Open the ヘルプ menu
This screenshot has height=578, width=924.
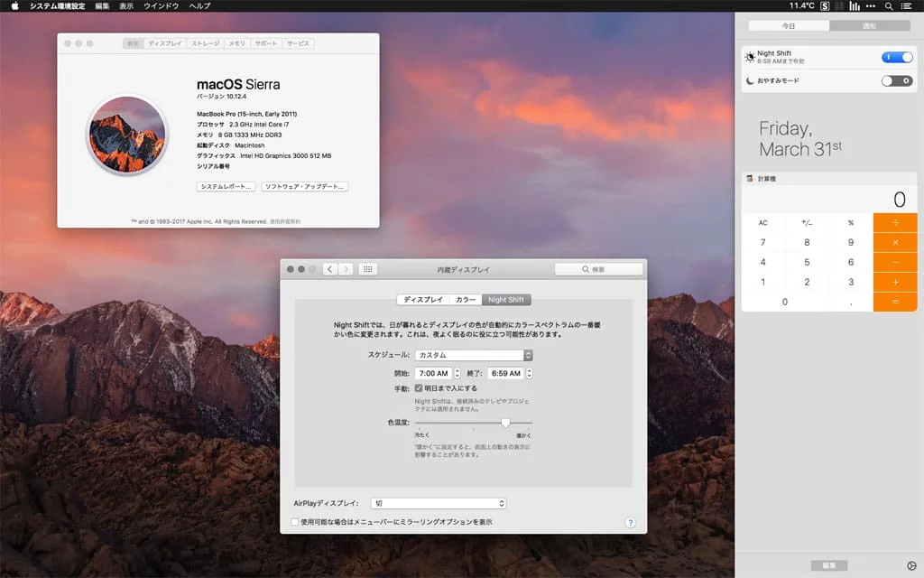coord(199,6)
